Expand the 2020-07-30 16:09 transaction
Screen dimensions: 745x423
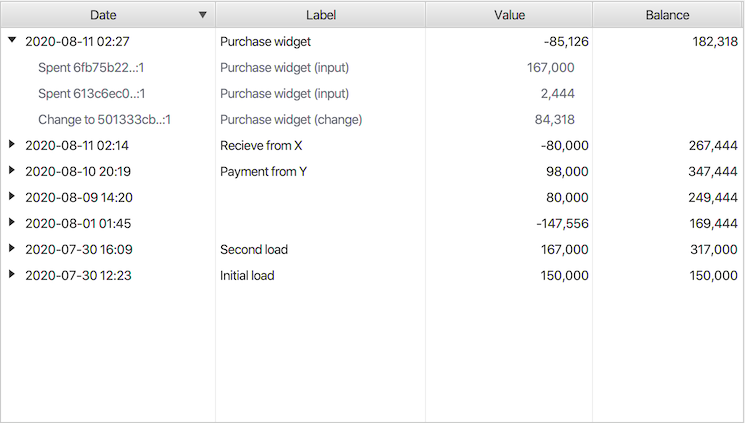pyautogui.click(x=12, y=249)
